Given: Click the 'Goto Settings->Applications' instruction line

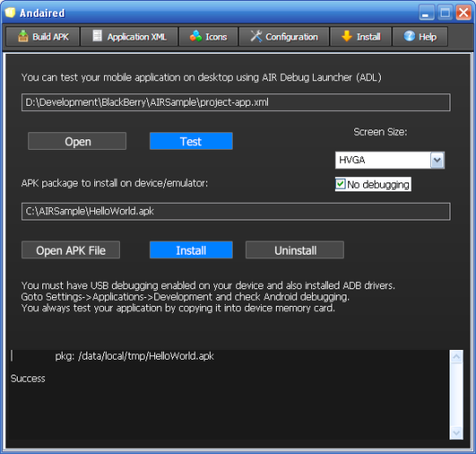Looking at the screenshot, I should tap(185, 297).
